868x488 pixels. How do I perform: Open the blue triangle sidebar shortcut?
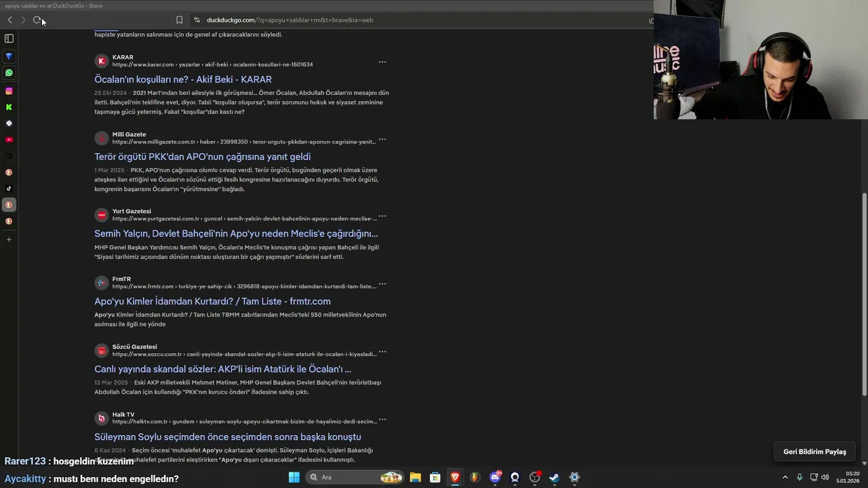pos(9,56)
